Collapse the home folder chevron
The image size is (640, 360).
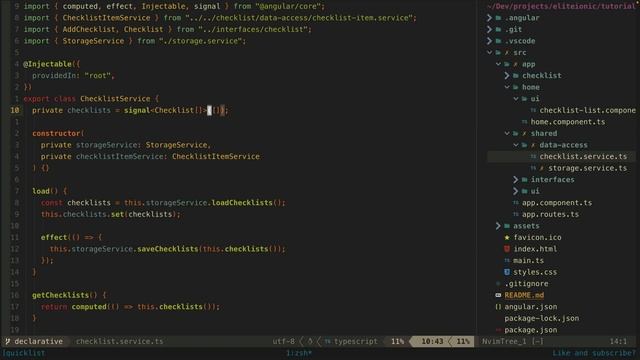click(x=507, y=87)
